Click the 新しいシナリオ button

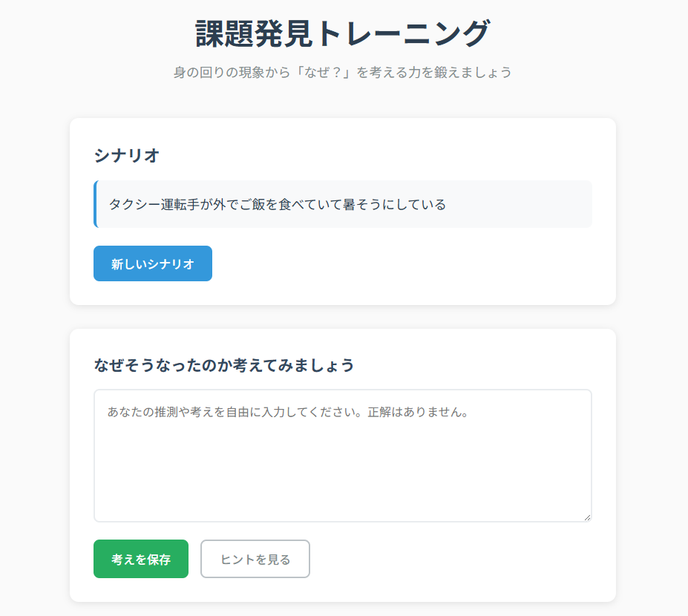click(x=153, y=263)
